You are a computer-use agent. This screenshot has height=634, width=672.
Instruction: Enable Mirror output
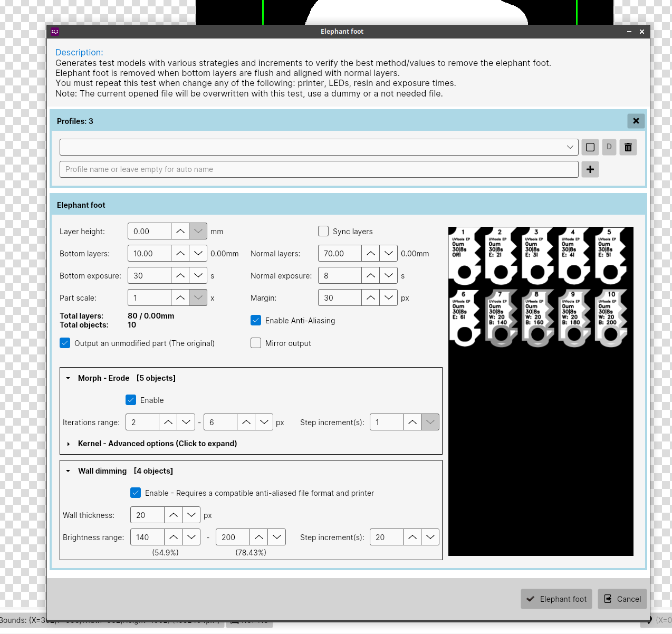pyautogui.click(x=256, y=343)
